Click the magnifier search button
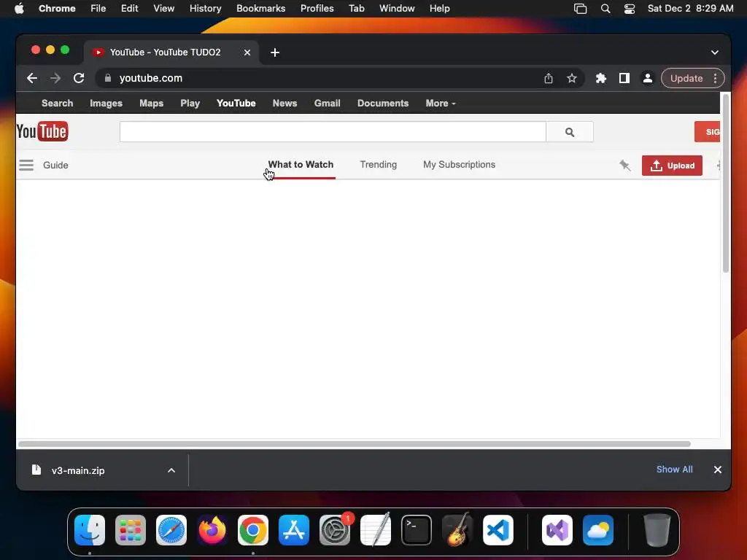Image resolution: width=747 pixels, height=560 pixels. click(570, 132)
